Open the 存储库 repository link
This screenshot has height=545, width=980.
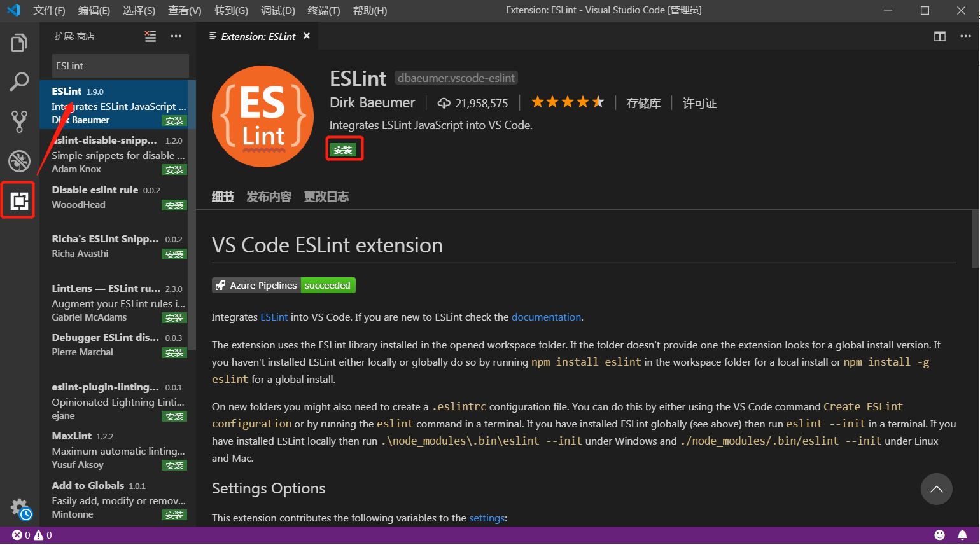click(643, 103)
